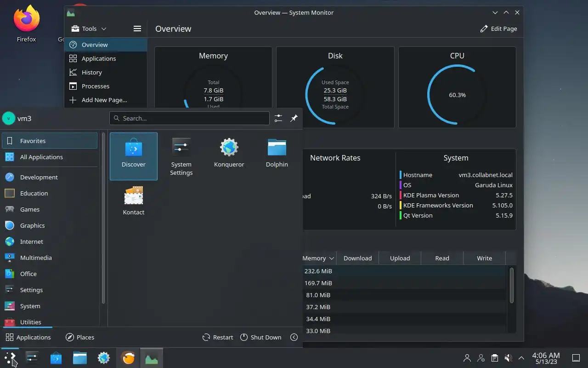Click the Edit Page button

pos(498,29)
